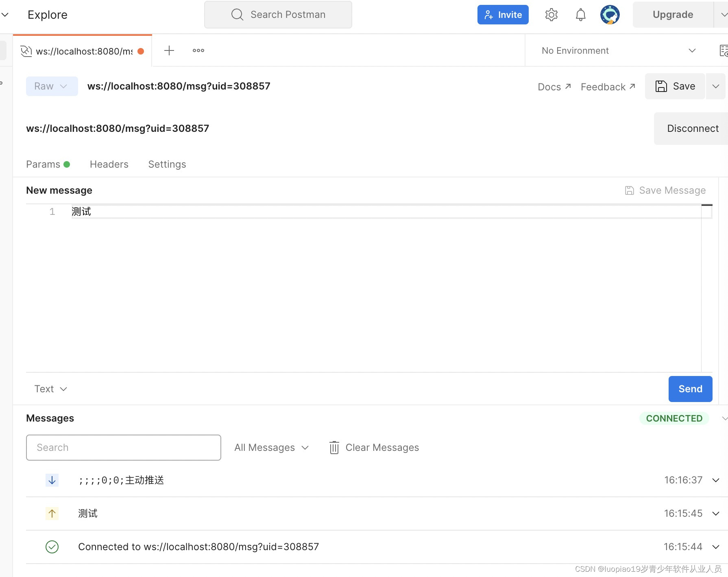Click the Send button
The image size is (728, 577).
point(690,389)
